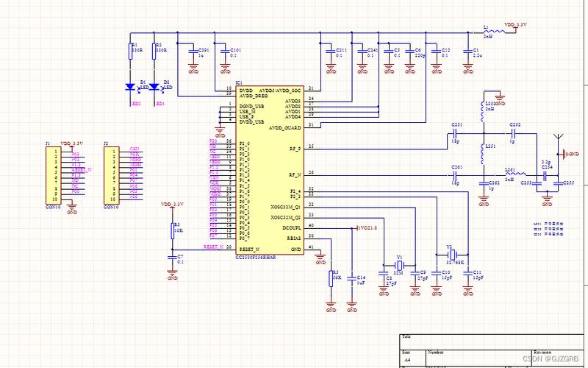Screen dimensions: 588x368
Task: Select connector J1 CON10 body
Action: [x=54, y=175]
